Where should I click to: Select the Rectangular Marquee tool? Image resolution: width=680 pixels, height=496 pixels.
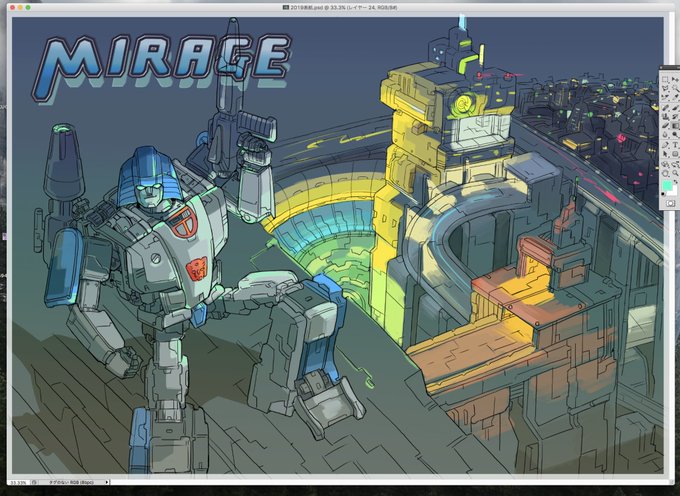point(665,78)
